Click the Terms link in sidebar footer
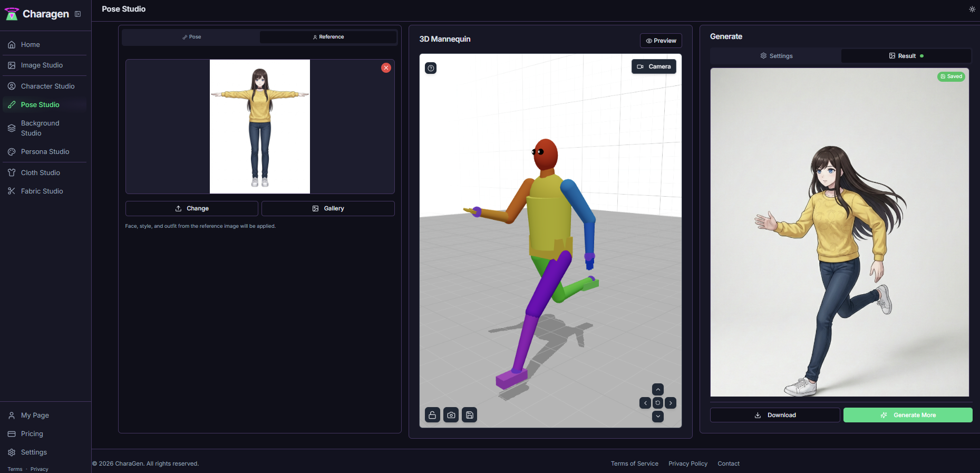Screen dimensions: 980x473 pos(15,469)
